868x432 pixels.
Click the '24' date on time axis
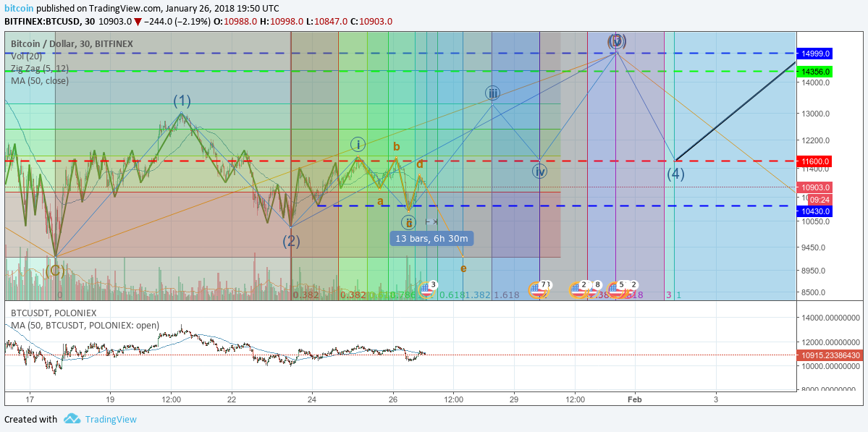312,399
